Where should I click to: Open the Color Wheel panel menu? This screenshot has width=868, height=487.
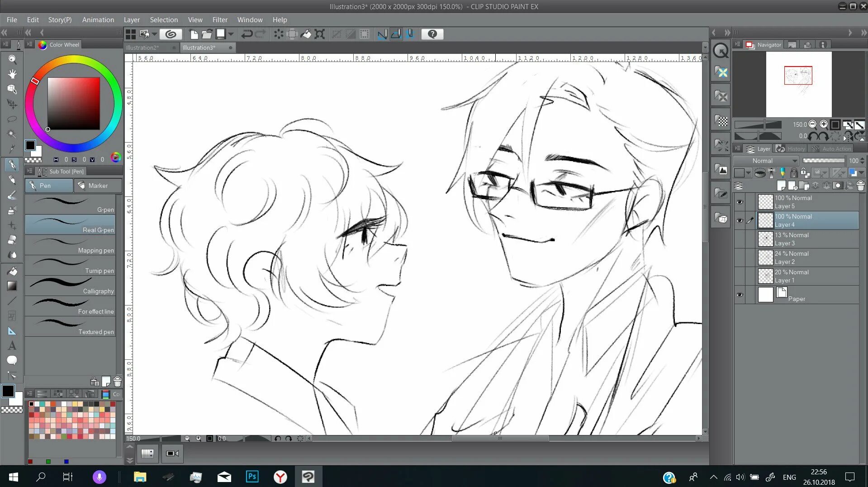[x=30, y=44]
